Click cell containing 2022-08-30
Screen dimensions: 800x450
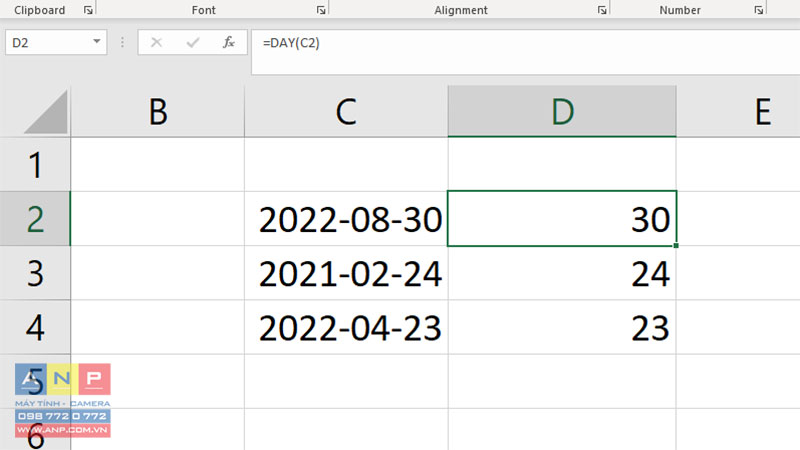coord(346,219)
